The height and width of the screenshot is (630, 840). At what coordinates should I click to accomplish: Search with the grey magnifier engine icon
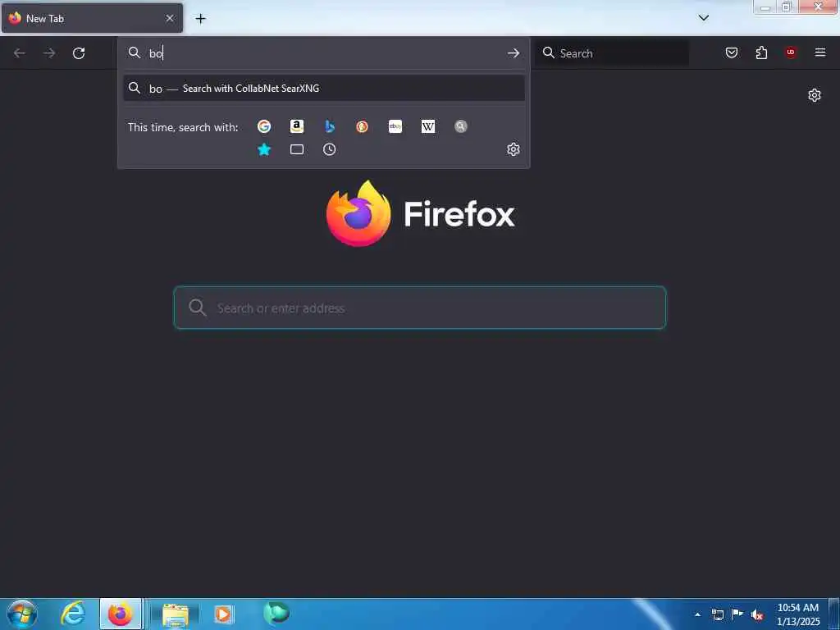coord(461,126)
